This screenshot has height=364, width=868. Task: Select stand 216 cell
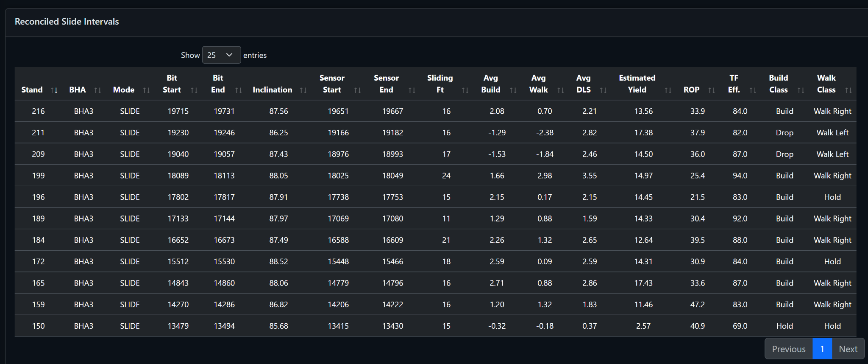tap(39, 111)
